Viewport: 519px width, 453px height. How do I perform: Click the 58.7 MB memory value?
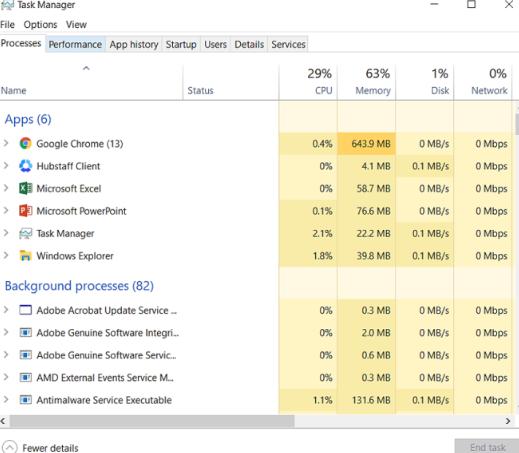pos(373,188)
